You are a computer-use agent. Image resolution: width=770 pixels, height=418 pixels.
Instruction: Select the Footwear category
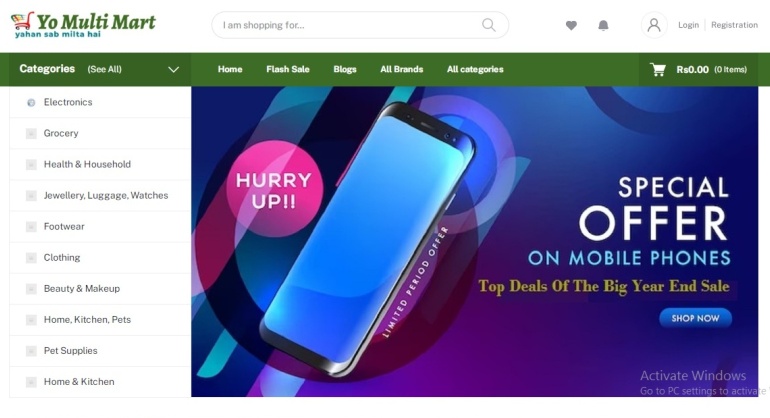(100, 226)
